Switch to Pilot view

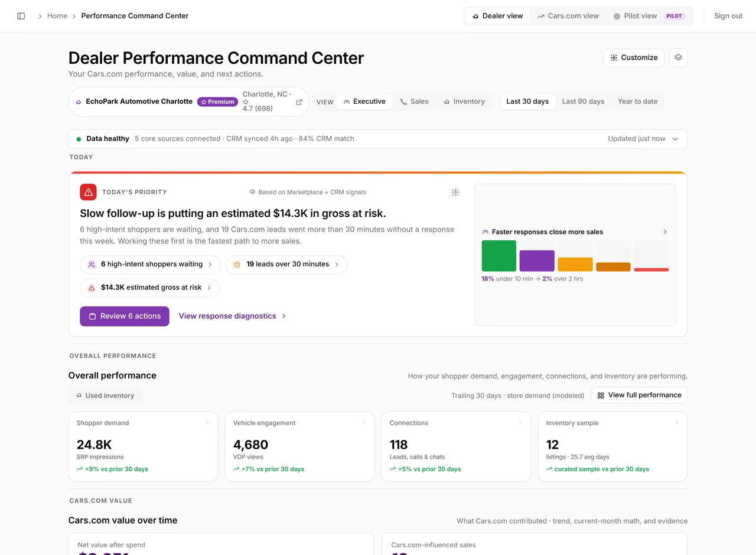coord(649,16)
